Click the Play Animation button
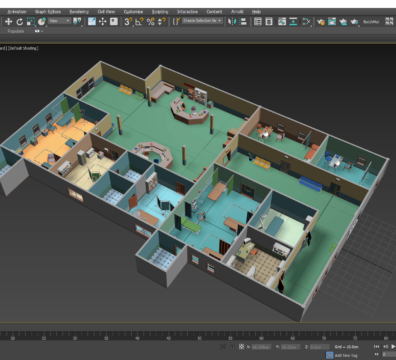Screen dimensions: 396x360 click(393, 347)
